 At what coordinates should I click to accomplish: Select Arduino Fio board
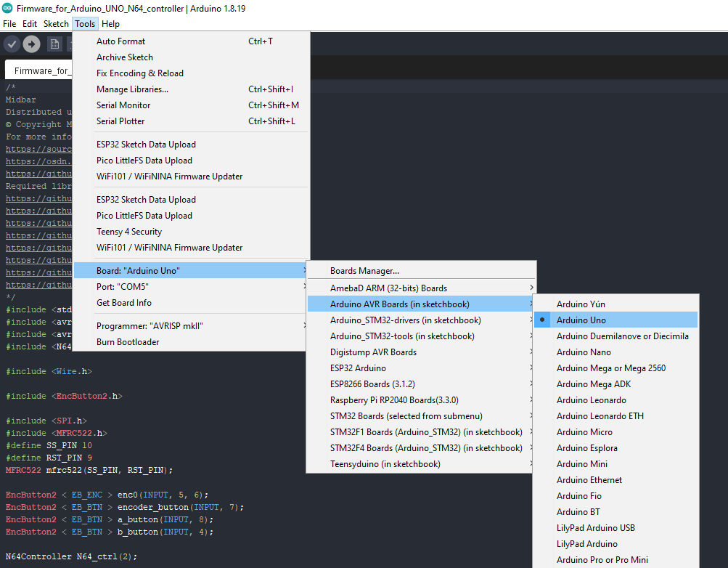click(x=615, y=496)
